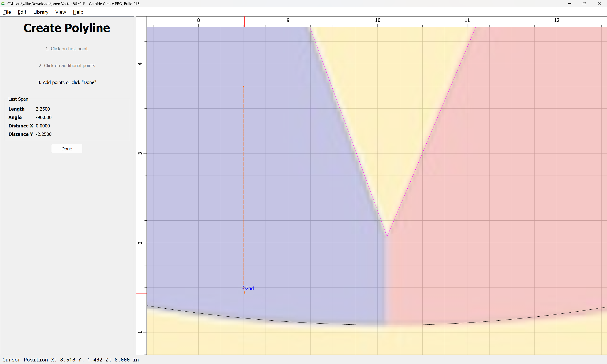Click the bottom vertex of magenta V shape
This screenshot has width=607, height=364.
387,236
